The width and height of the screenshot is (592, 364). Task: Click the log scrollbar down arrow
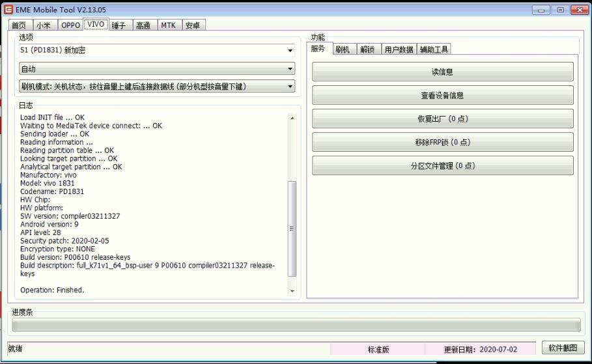point(292,291)
